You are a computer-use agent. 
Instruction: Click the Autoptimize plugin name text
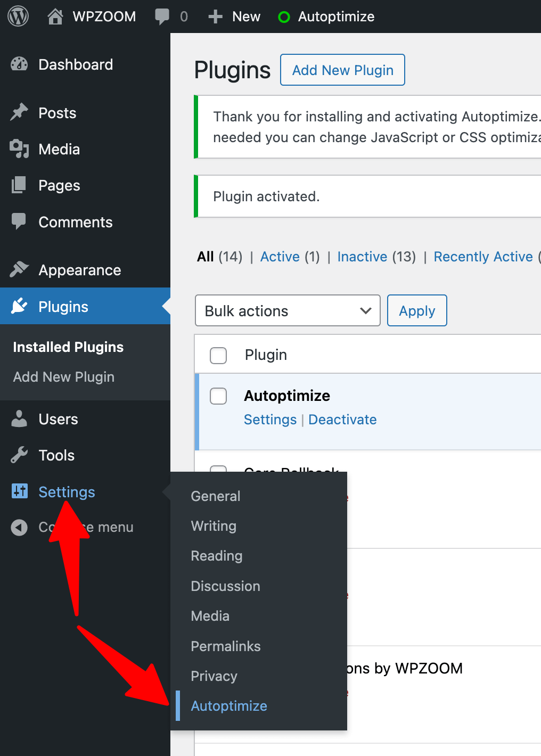pyautogui.click(x=287, y=396)
